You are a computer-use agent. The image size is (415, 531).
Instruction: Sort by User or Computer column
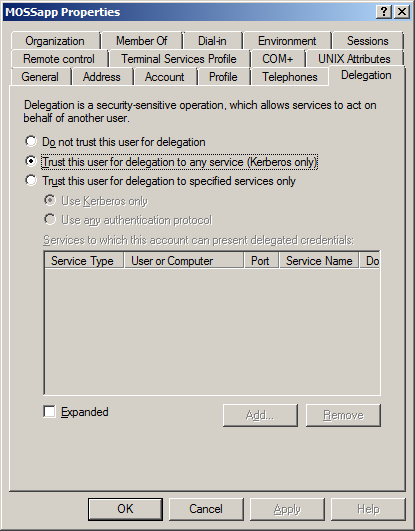184,261
